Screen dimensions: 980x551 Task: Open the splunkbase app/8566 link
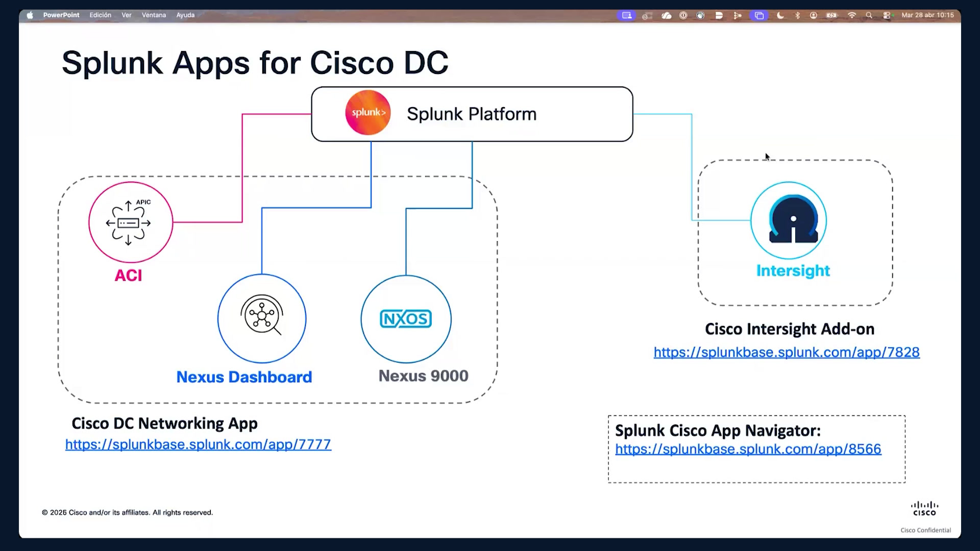coord(748,449)
